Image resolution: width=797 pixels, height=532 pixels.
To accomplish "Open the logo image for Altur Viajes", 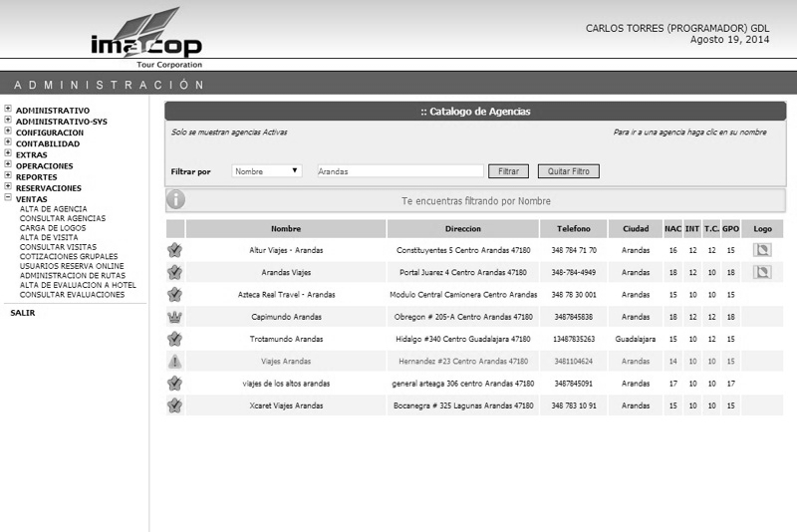I will click(x=762, y=250).
